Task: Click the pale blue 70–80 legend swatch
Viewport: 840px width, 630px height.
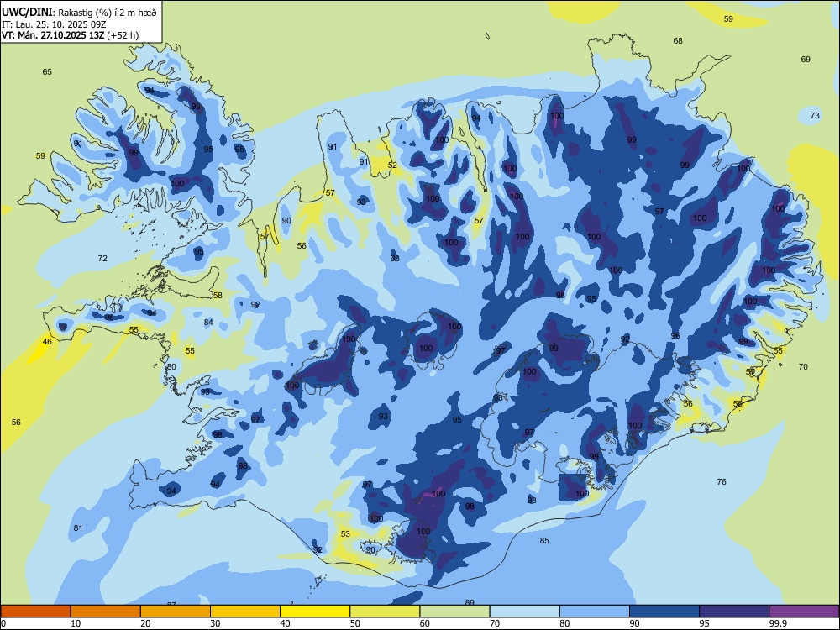Action: tap(524, 612)
